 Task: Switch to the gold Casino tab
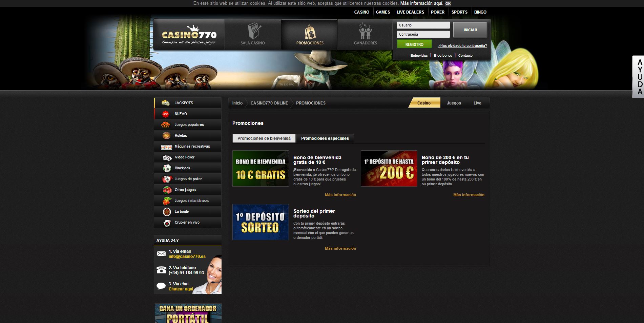(x=424, y=103)
